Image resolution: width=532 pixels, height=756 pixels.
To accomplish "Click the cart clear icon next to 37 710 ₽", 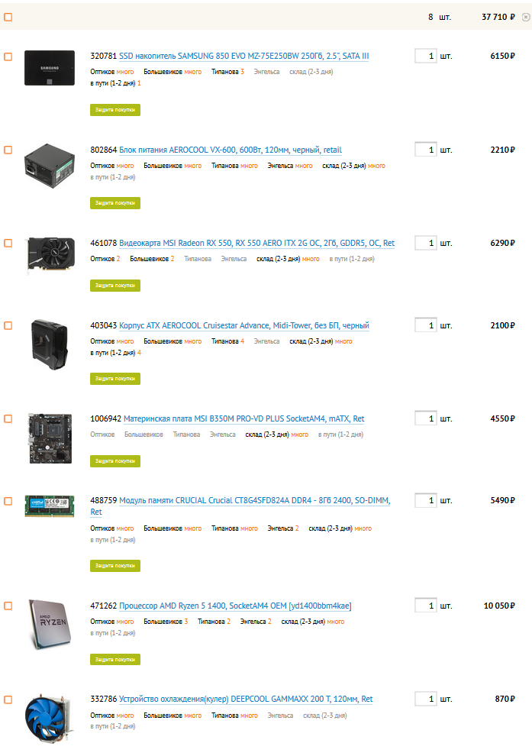I will tap(526, 18).
